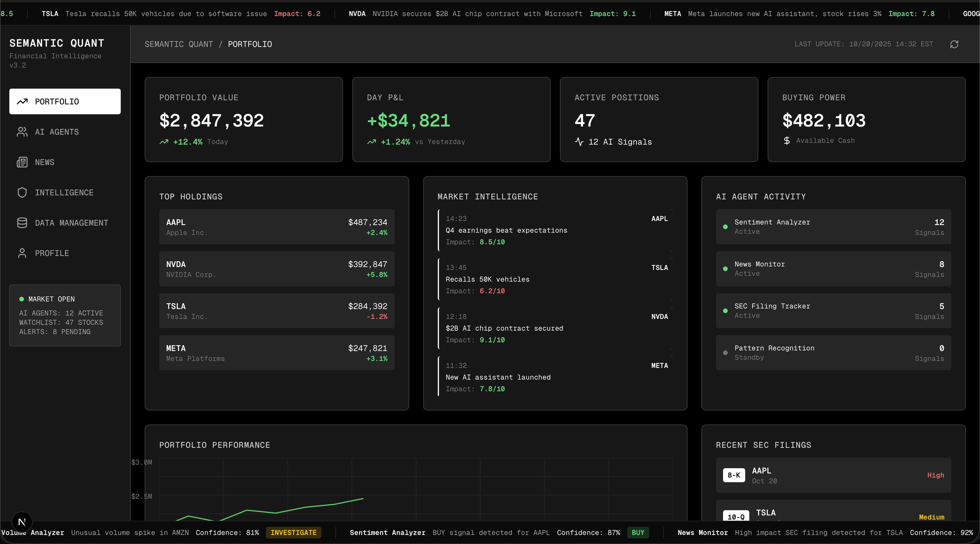Click the Profile person icon in sidebar

[22, 253]
